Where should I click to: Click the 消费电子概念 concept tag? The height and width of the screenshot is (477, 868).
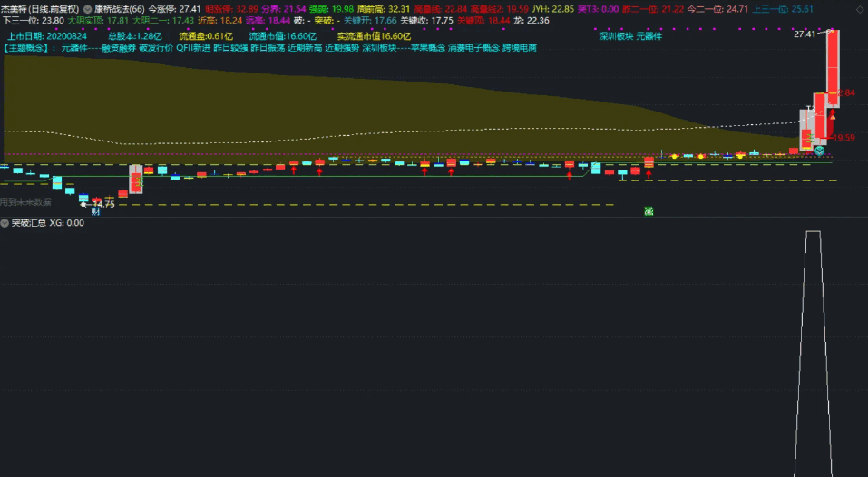(x=473, y=48)
